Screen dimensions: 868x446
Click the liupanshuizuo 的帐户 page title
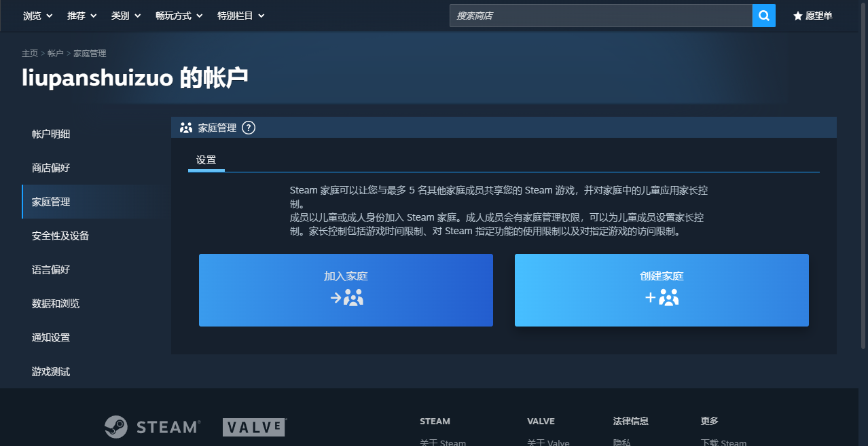click(135, 78)
